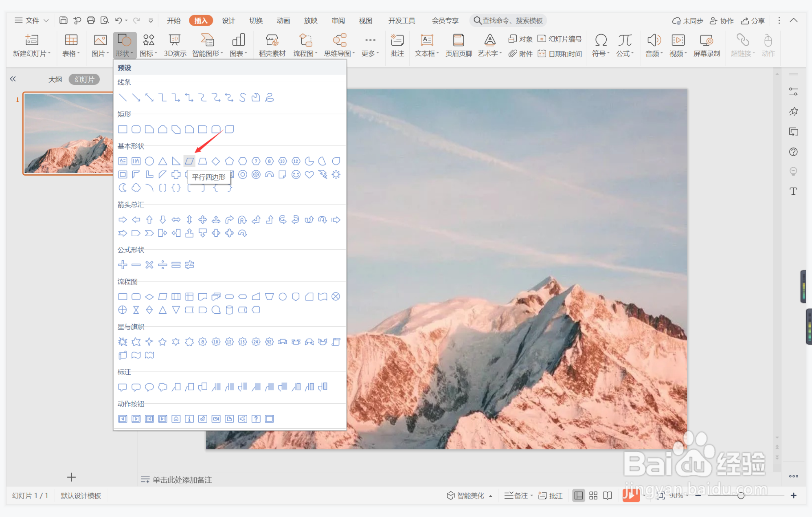Screen dimensions: 812x517
Task: Select the parallelogram shape in basic shapes
Action: point(189,161)
